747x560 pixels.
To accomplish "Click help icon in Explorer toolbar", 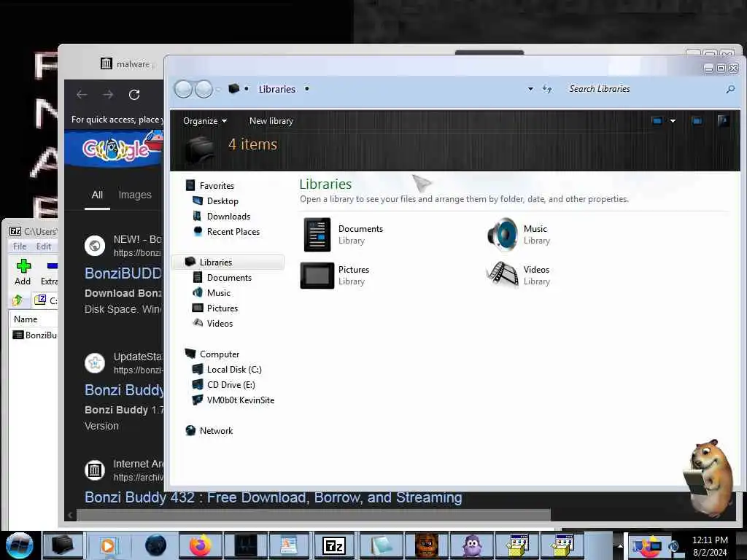I will tap(723, 120).
